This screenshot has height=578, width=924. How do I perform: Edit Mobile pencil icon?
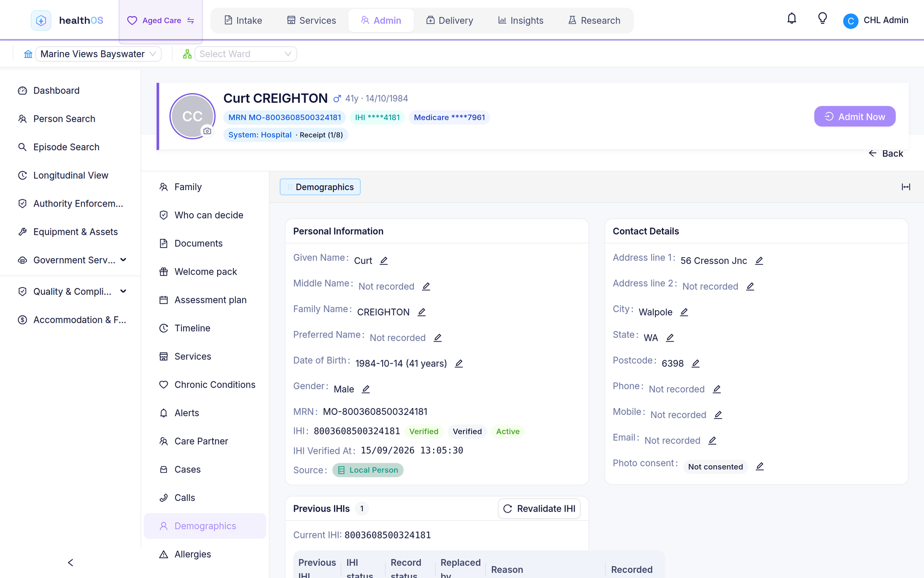(x=718, y=415)
